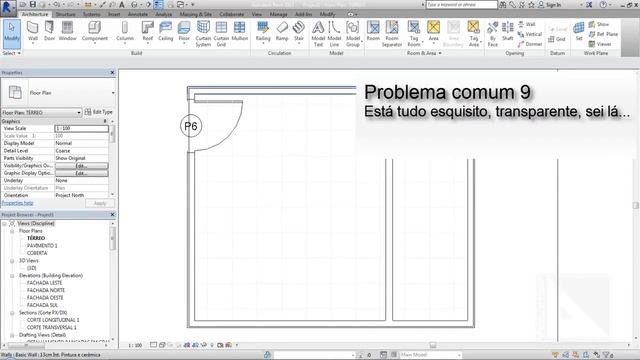Select the Window tool
Viewport: 640px width, 360px height.
pyautogui.click(x=67, y=32)
